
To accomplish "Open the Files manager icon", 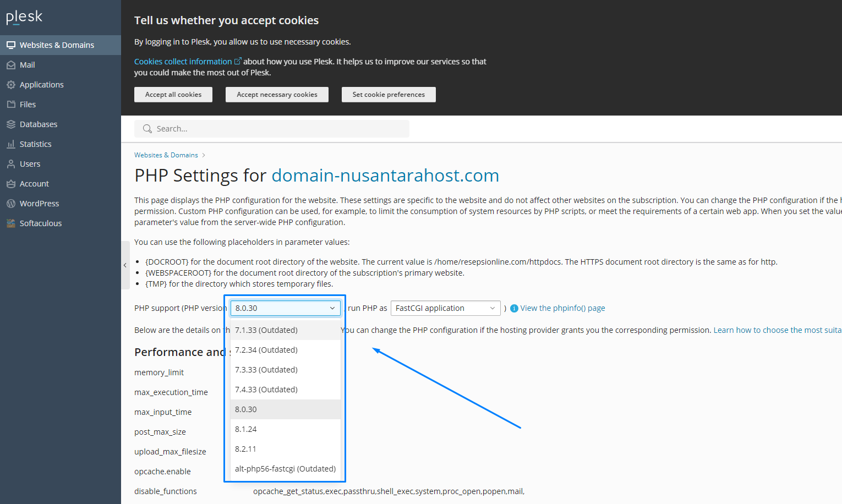I will pos(10,104).
